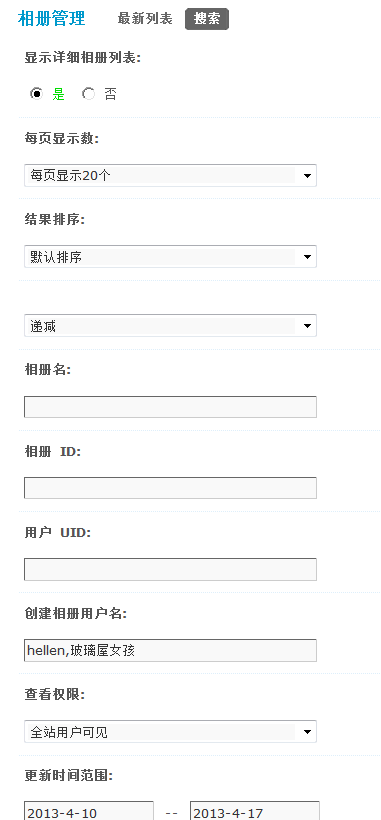Select the 否 radio button
The height and width of the screenshot is (820, 381).
(x=88, y=94)
